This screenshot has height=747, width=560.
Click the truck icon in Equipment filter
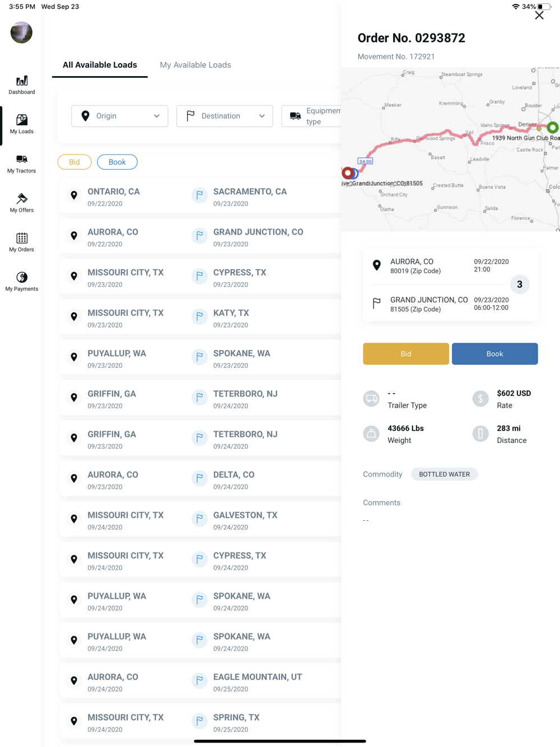point(295,116)
